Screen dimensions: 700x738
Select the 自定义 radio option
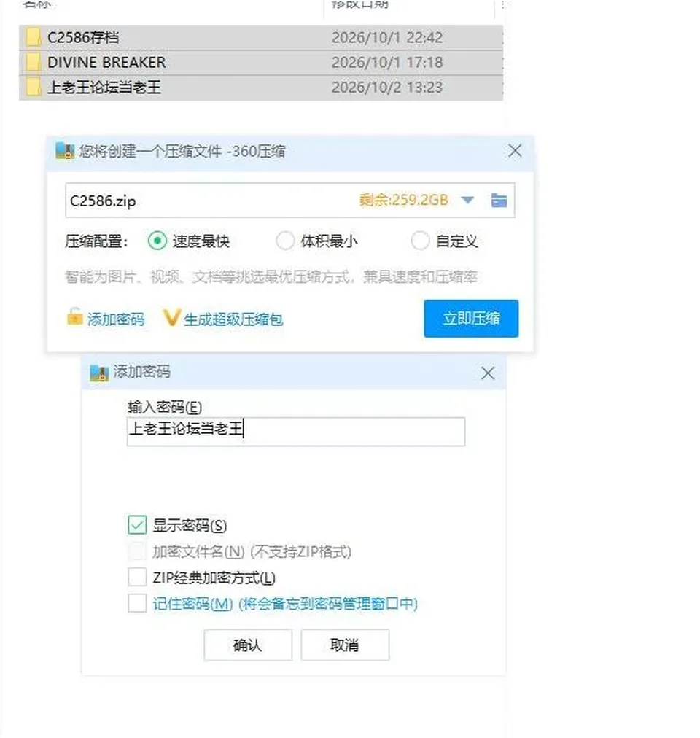(420, 241)
